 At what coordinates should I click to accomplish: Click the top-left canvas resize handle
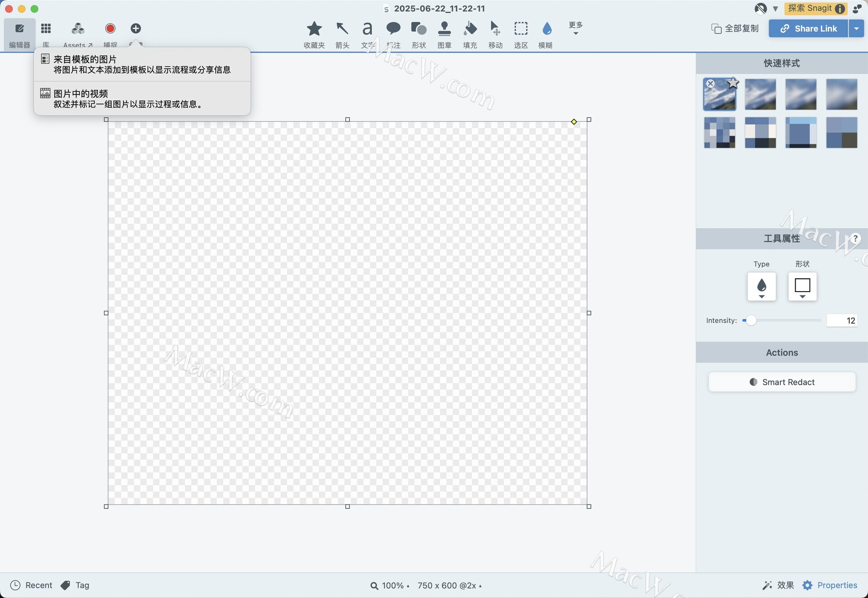(x=106, y=120)
